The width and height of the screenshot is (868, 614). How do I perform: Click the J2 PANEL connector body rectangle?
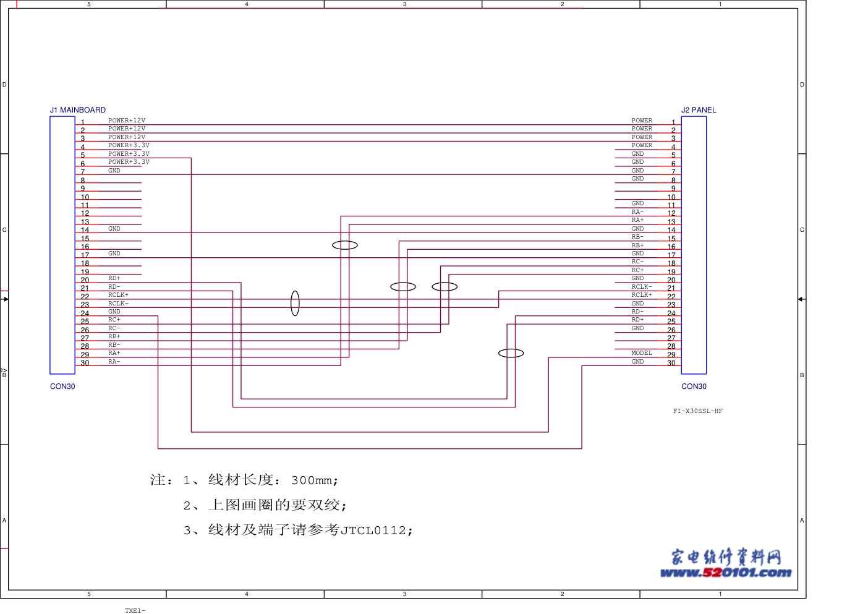(x=694, y=245)
